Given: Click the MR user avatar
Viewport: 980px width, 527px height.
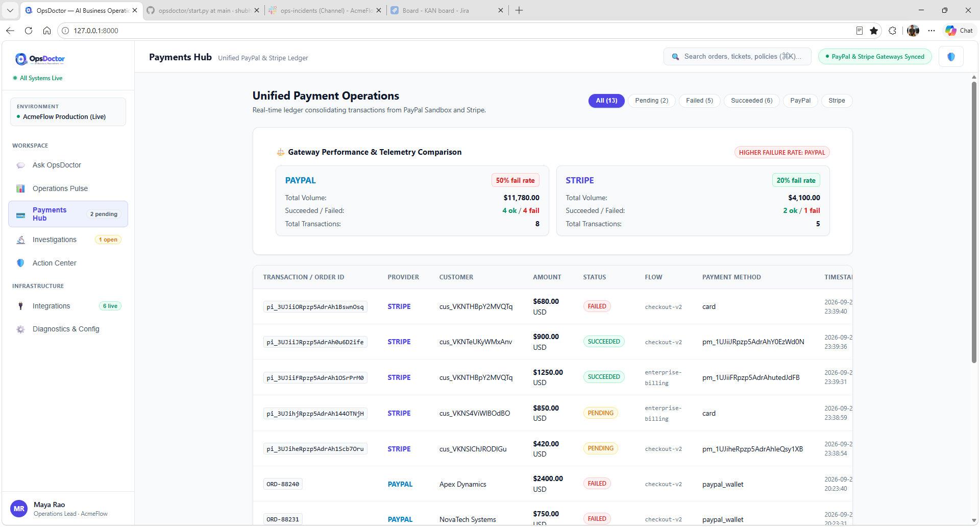Looking at the screenshot, I should [x=19, y=509].
